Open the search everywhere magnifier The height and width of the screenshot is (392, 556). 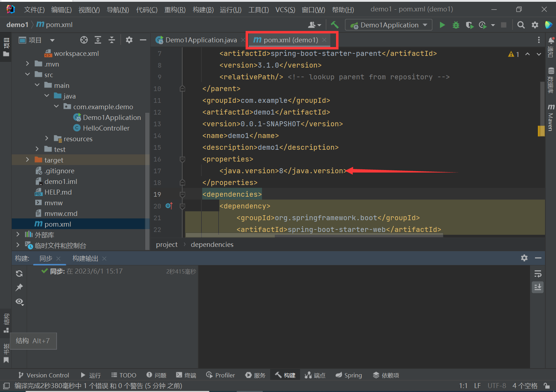[521, 25]
